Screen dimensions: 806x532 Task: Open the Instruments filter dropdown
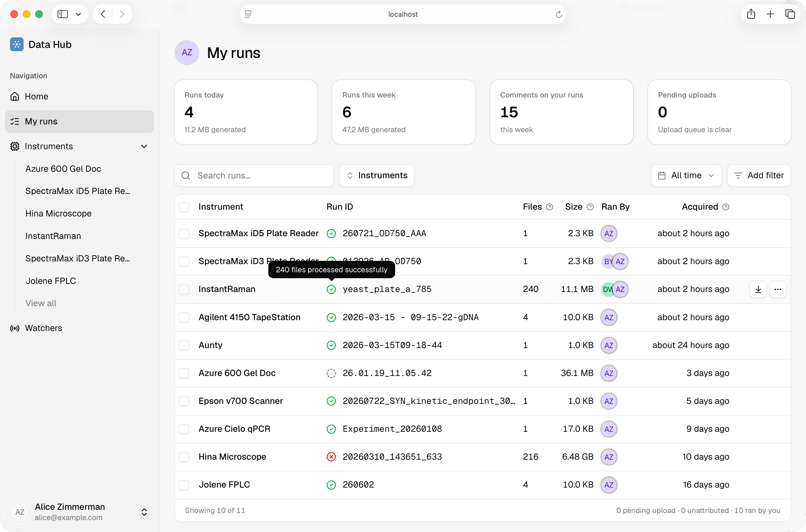(x=377, y=176)
